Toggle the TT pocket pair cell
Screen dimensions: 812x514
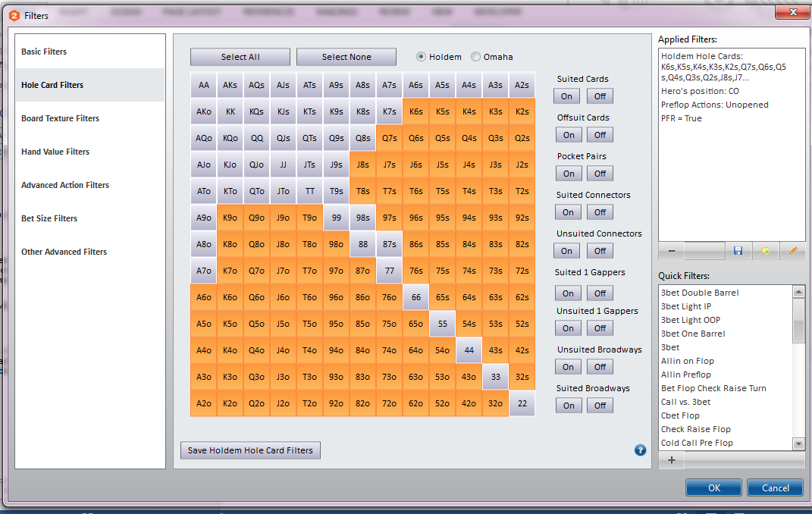click(309, 191)
